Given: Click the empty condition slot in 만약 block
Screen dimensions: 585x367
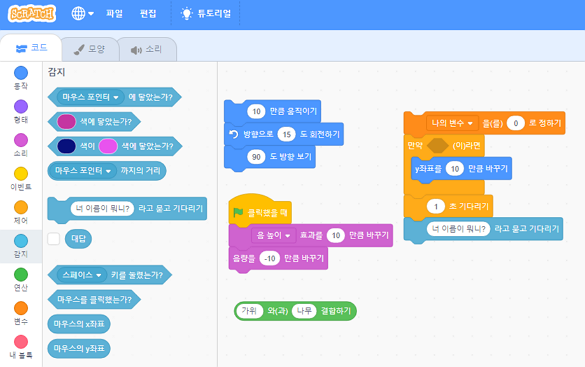Looking at the screenshot, I should click(438, 145).
